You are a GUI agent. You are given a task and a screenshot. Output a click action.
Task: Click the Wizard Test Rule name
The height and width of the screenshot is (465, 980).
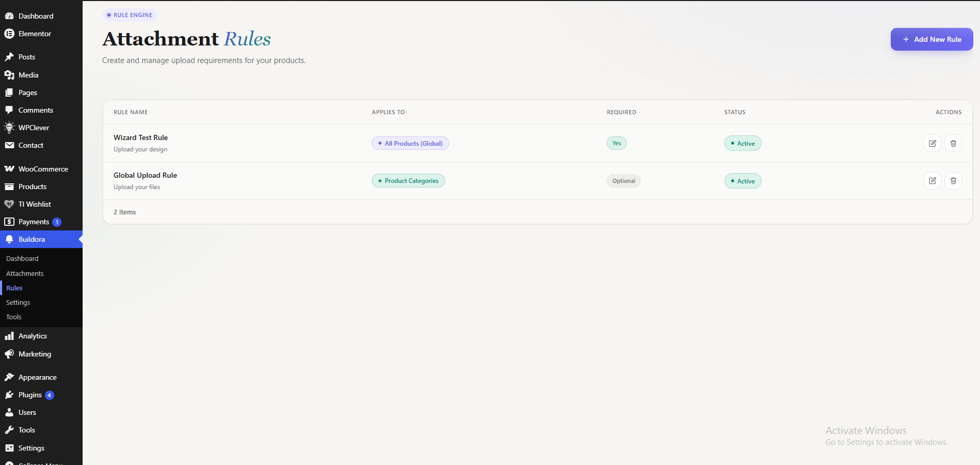[140, 137]
